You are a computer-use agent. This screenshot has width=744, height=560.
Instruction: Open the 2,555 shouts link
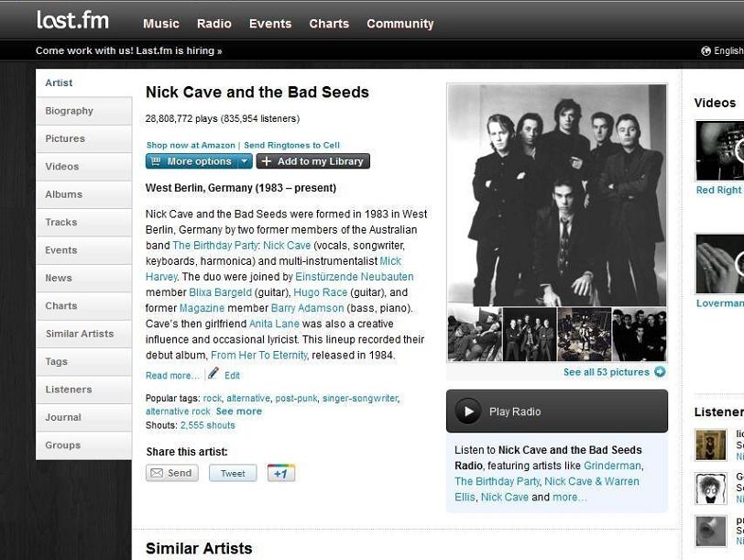pyautogui.click(x=207, y=425)
